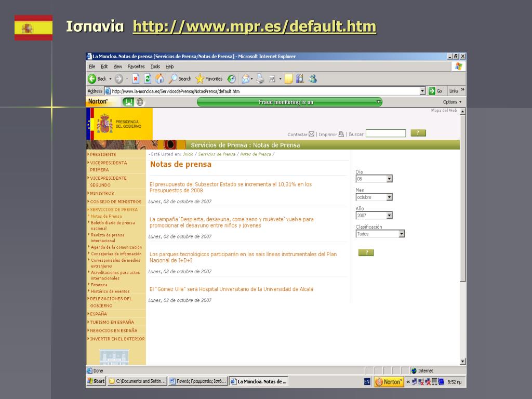The width and height of the screenshot is (532, 399).
Task: Open Norton Options dropdown
Action: (453, 102)
